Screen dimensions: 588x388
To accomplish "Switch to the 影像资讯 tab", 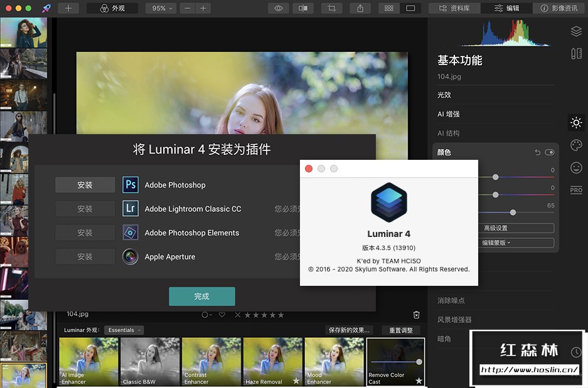I will pyautogui.click(x=559, y=8).
